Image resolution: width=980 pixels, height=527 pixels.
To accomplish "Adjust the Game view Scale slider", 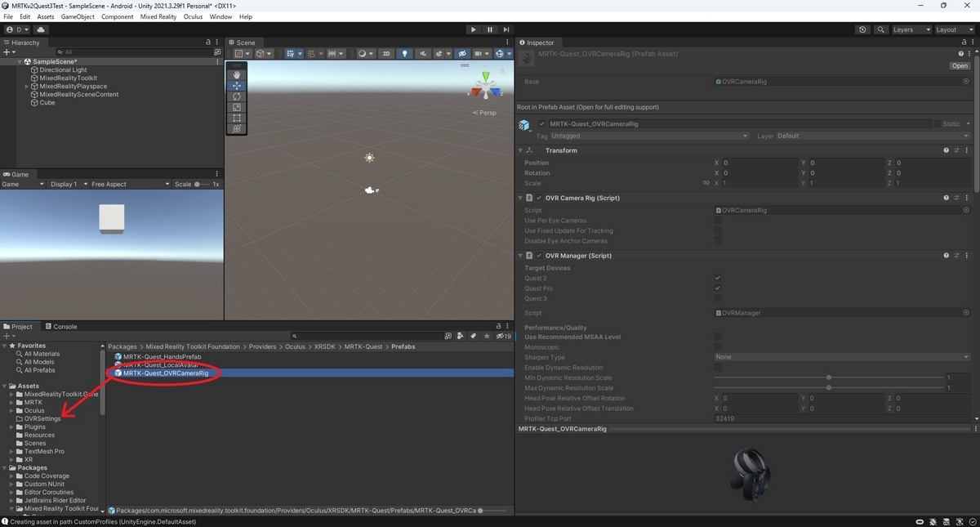I will (x=203, y=185).
